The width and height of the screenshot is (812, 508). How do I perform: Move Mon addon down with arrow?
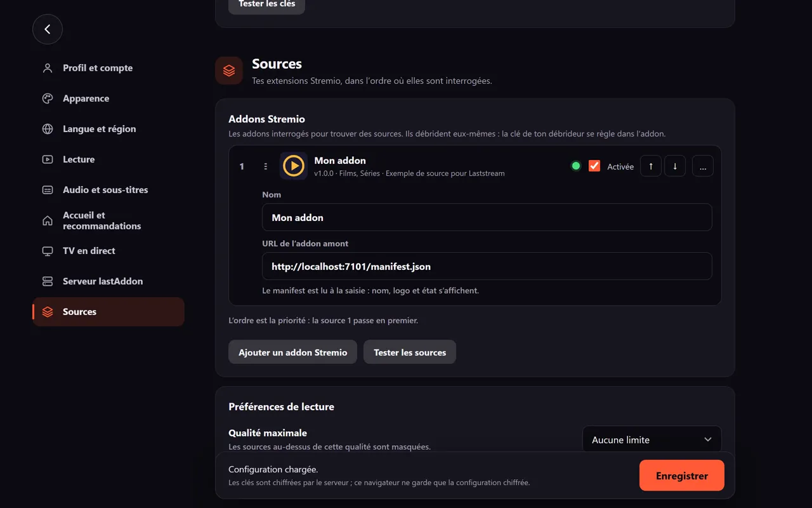click(x=675, y=166)
